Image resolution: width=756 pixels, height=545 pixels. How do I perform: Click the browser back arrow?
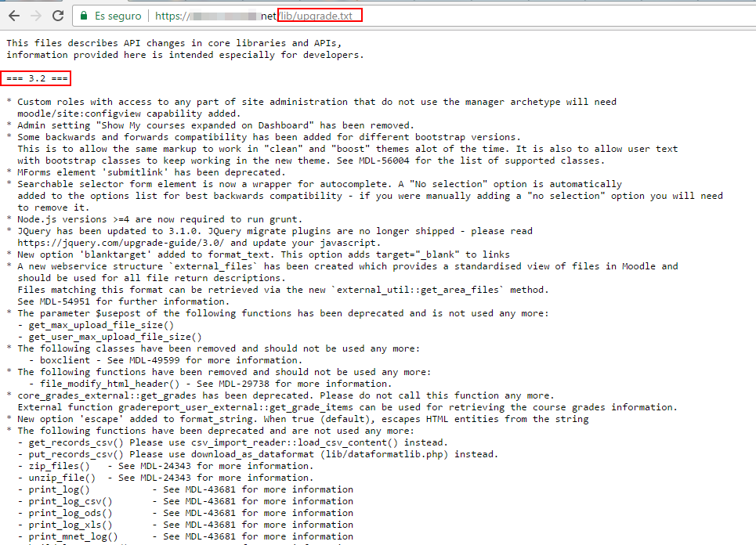pyautogui.click(x=13, y=16)
